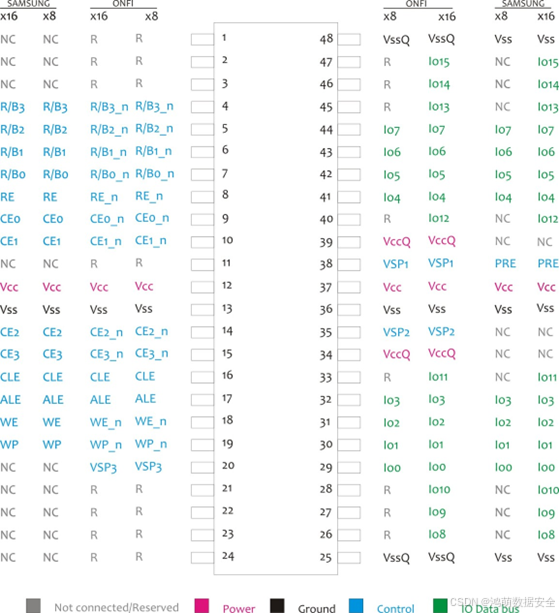The height and width of the screenshot is (613, 559).
Task: Click pin number 12 on the chip
Action: pos(227,285)
